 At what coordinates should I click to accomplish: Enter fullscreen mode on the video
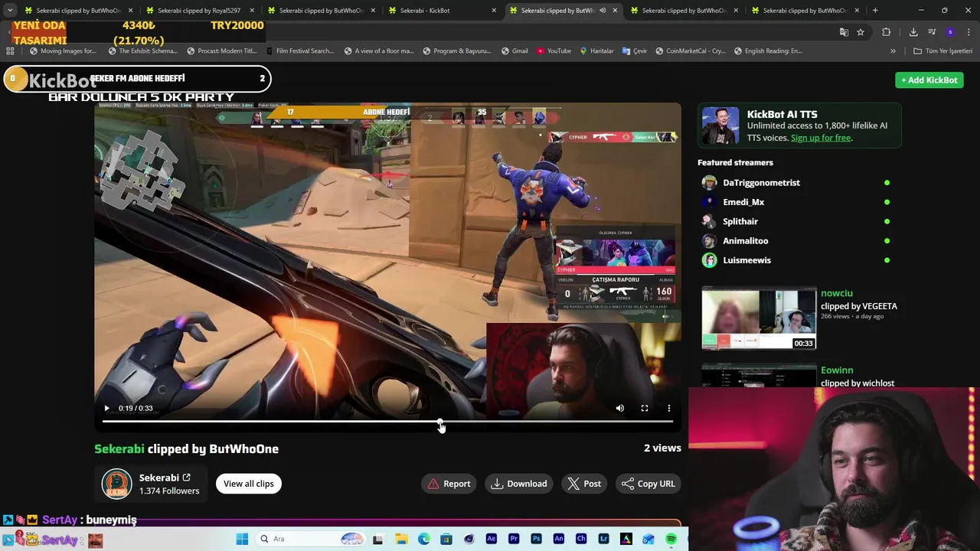pos(645,408)
